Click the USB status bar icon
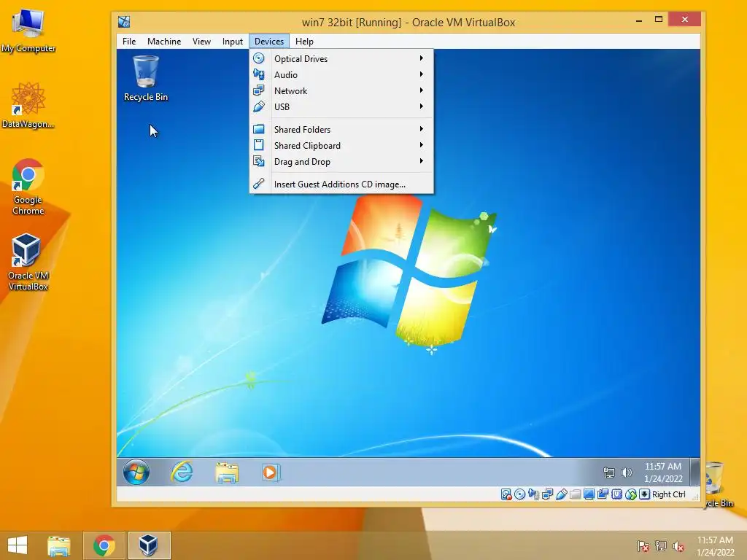 [x=561, y=494]
